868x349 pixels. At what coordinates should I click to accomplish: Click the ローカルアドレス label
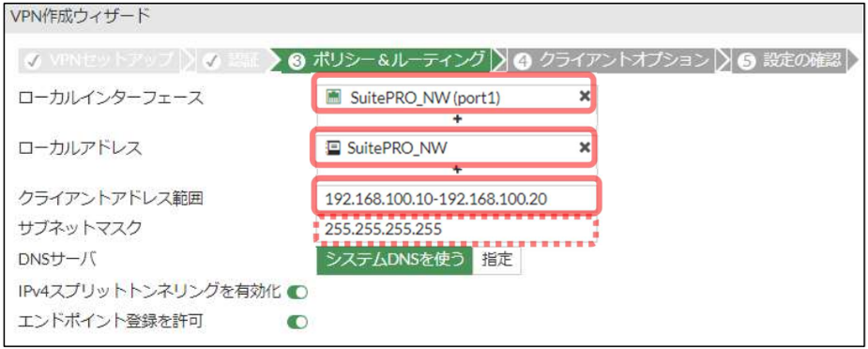click(81, 147)
